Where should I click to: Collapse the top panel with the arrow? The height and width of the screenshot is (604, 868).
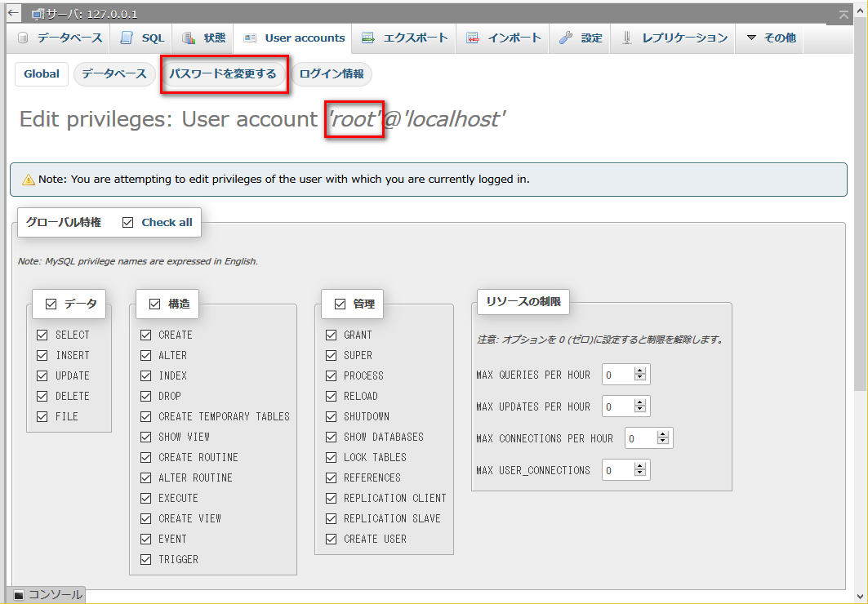[844, 15]
